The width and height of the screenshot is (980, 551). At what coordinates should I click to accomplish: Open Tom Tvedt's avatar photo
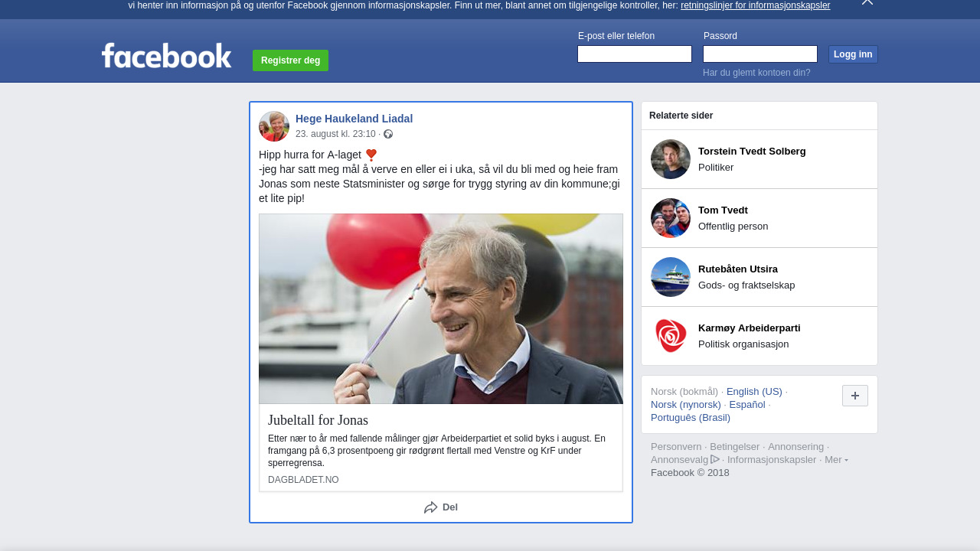pos(671,218)
